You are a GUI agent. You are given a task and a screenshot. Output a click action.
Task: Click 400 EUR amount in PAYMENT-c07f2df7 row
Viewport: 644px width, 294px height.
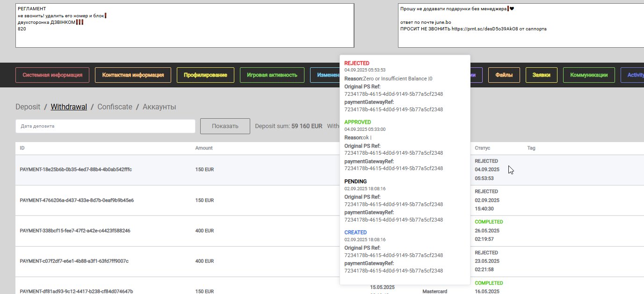coord(204,261)
